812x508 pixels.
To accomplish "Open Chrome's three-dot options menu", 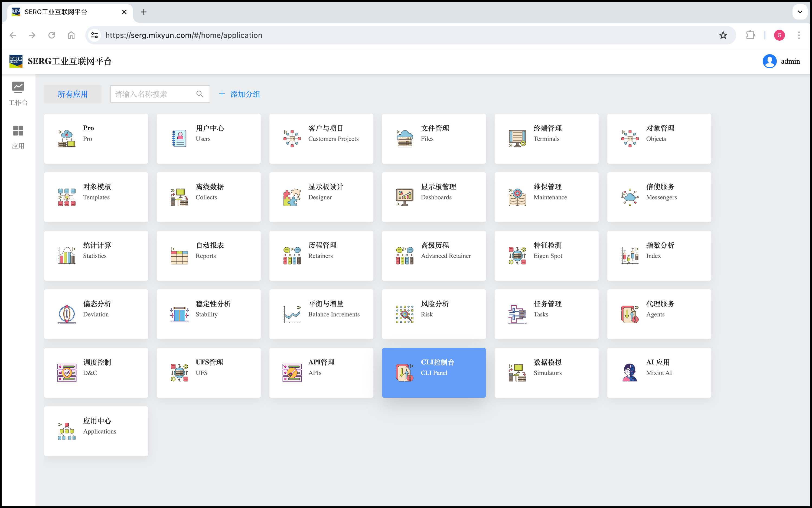I will click(798, 35).
